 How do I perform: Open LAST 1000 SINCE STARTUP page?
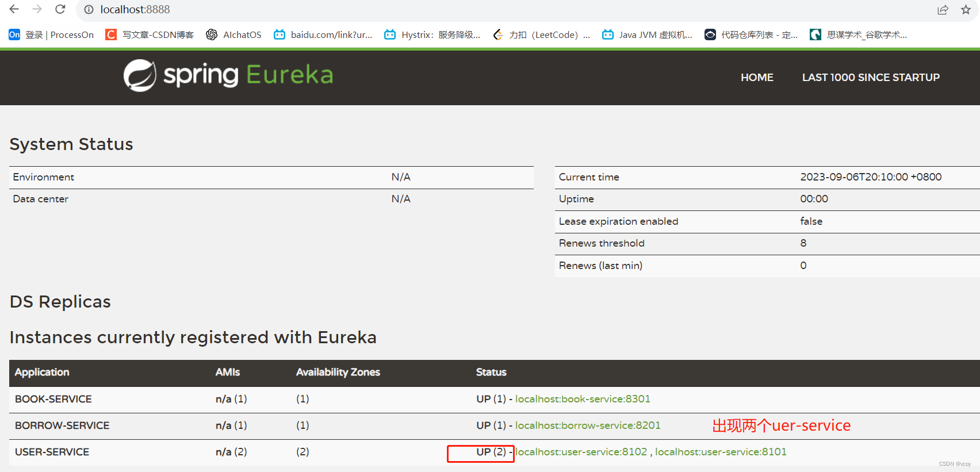[871, 78]
